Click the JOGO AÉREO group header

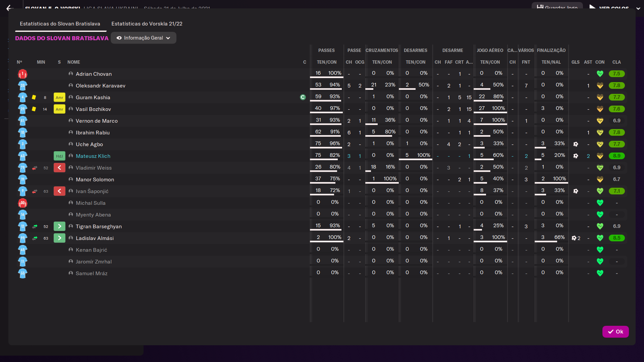coord(490,51)
